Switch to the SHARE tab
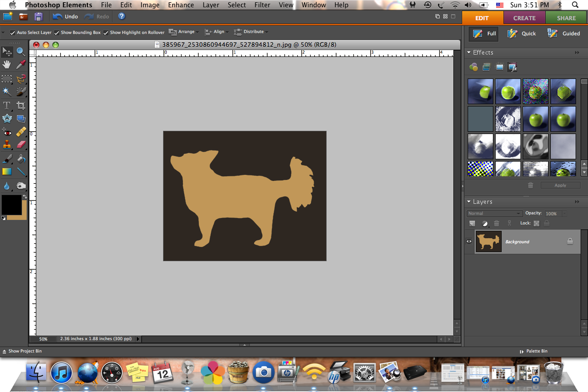 point(566,18)
